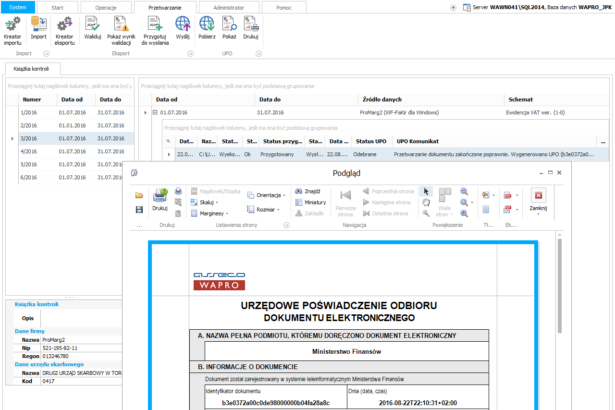Click the watermark icon in the Tł... group
This screenshot has height=410, width=615.
pos(486,210)
